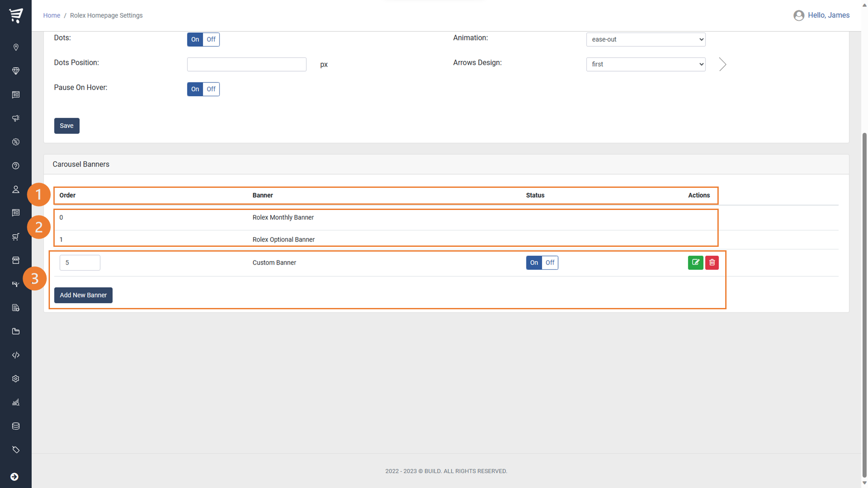Open the Arrows Design dropdown

tap(645, 64)
